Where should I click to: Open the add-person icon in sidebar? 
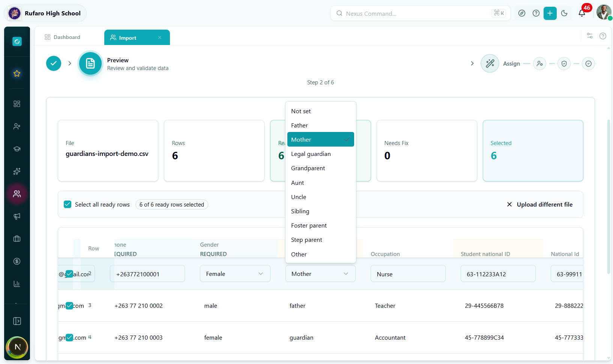coord(17,126)
